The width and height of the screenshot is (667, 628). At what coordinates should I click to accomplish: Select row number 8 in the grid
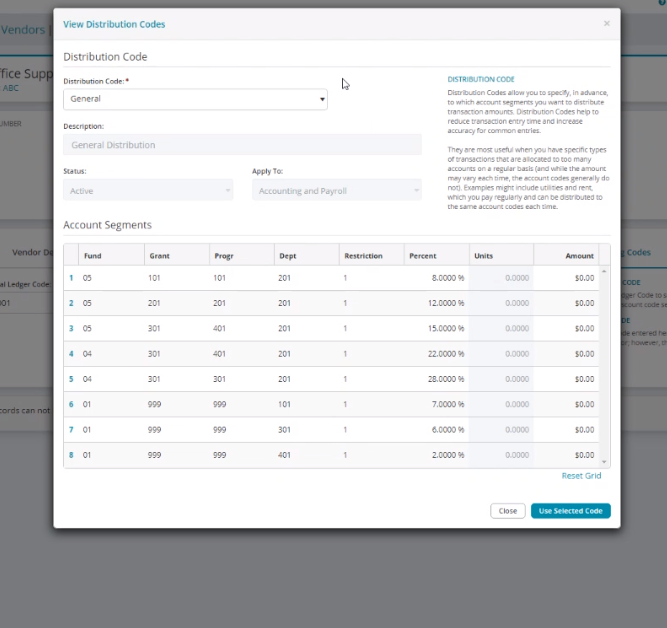(71, 455)
